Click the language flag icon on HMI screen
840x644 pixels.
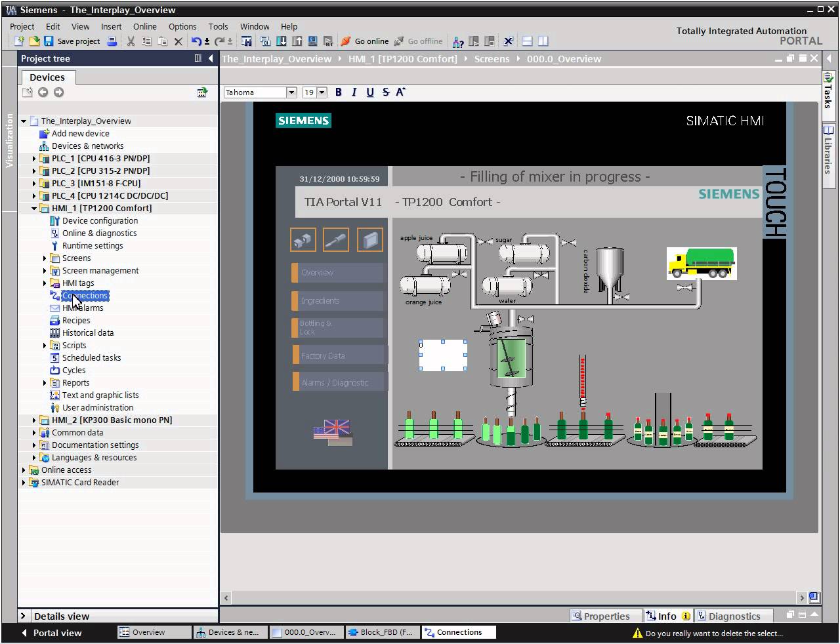coord(333,431)
